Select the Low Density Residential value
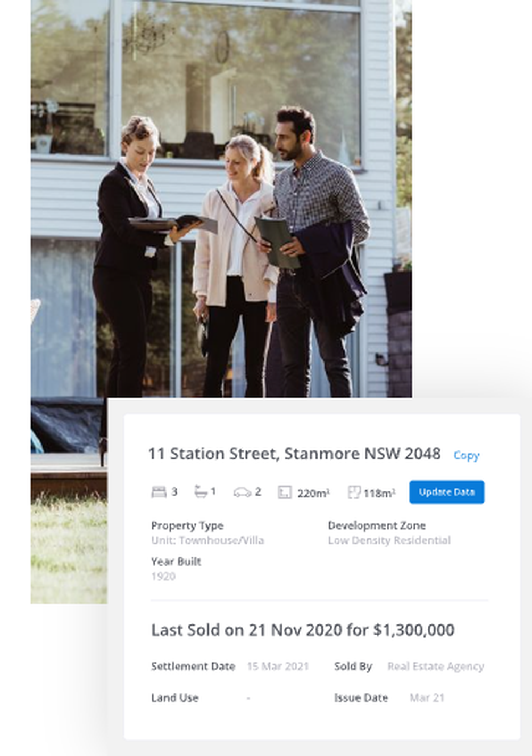This screenshot has height=756, width=532. 389,540
